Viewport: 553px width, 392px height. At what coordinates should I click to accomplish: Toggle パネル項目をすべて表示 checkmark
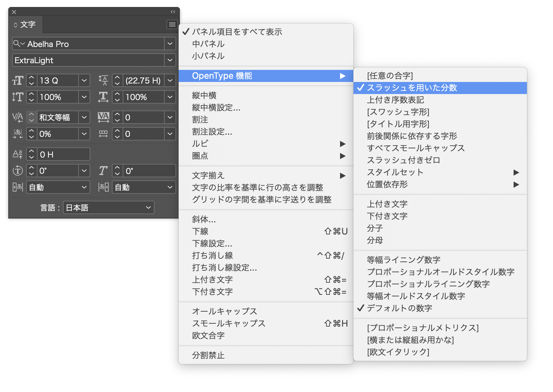237,32
